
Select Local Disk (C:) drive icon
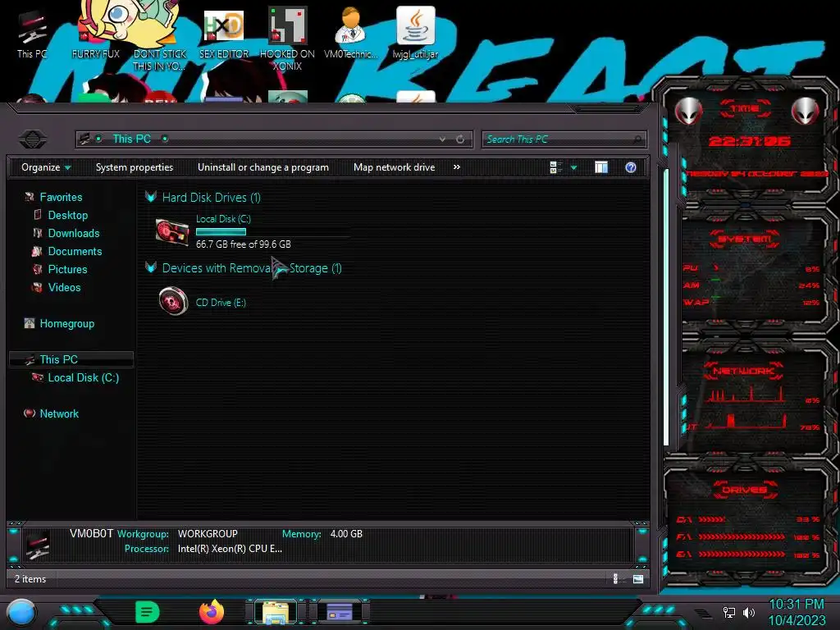click(x=172, y=232)
